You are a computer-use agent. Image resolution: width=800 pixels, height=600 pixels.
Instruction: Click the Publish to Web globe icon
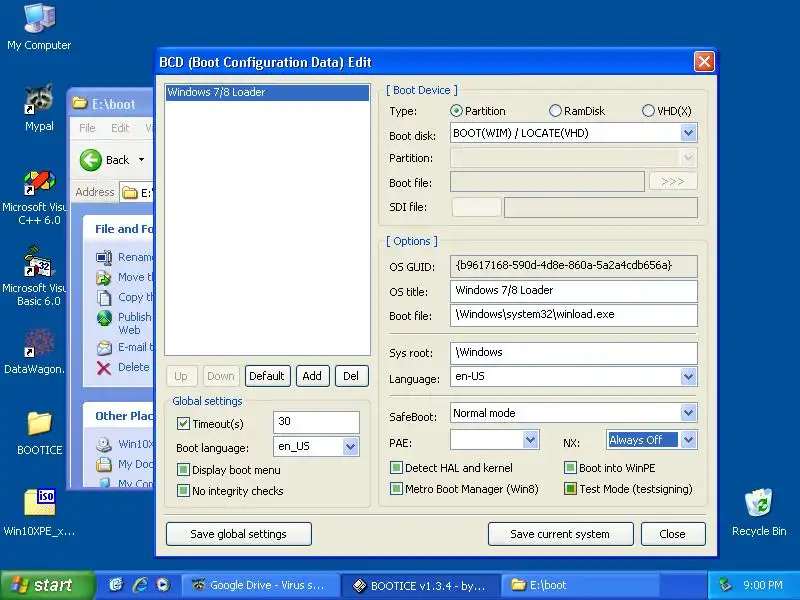(x=104, y=318)
